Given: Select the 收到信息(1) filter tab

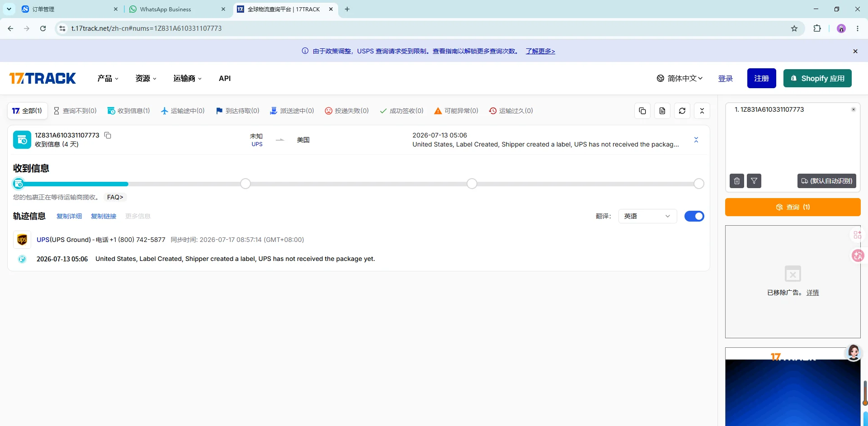Looking at the screenshot, I should click(x=128, y=111).
